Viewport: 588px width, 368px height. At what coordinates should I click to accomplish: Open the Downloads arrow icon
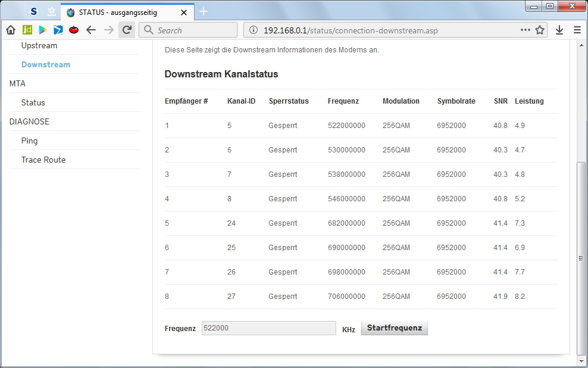559,30
